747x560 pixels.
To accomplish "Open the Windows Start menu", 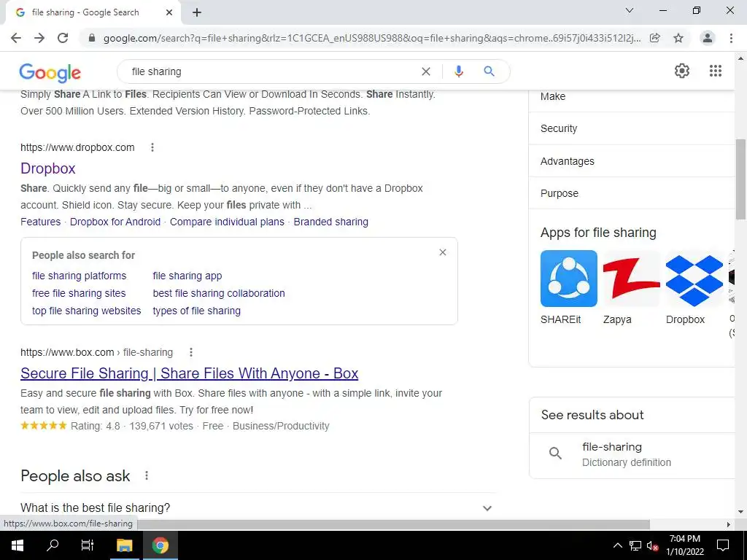I will [18, 545].
